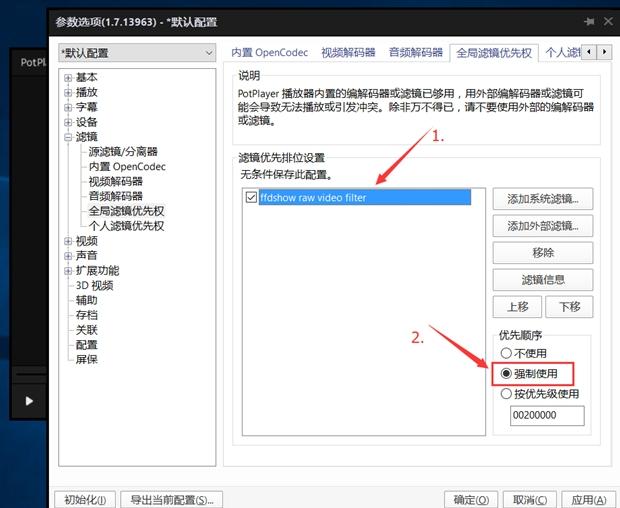Expand the 扩展功能 tree node
620x508 pixels.
68,271
